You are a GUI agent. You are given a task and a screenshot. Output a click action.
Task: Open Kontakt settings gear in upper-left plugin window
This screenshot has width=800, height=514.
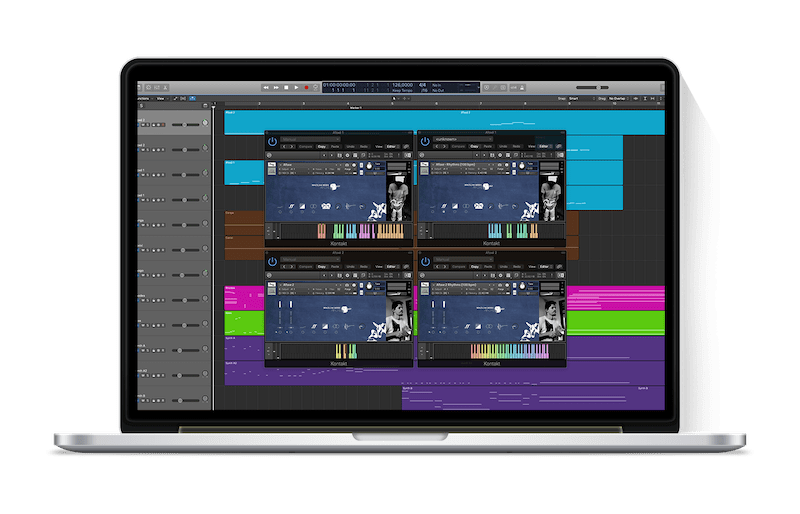(348, 155)
